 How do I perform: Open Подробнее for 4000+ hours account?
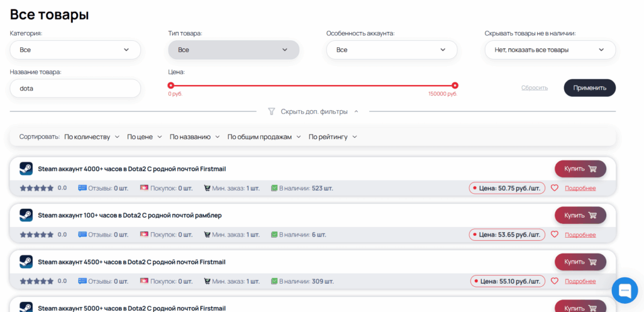click(580, 188)
